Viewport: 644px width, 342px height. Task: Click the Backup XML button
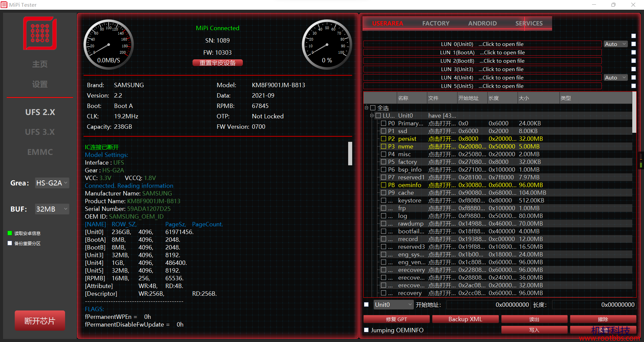[465, 319]
